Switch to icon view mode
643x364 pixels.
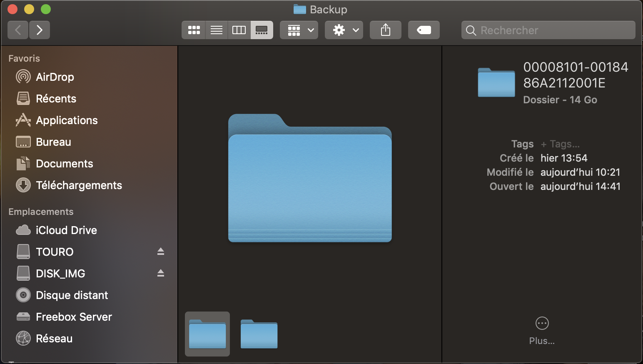pyautogui.click(x=194, y=30)
